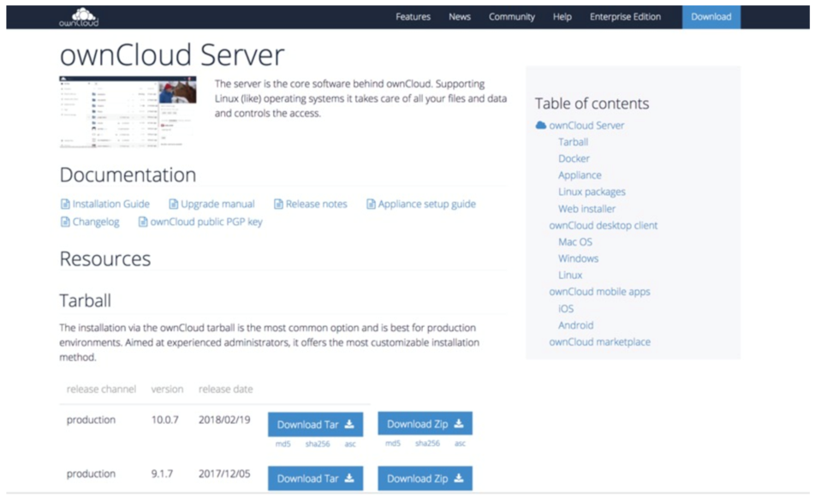Click the cloud icon next to ownCloud Server in contents

(x=540, y=126)
